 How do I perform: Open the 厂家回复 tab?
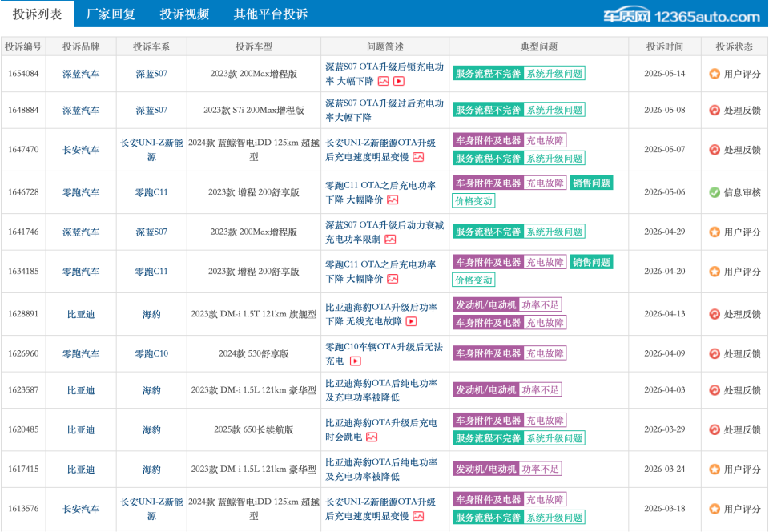111,14
